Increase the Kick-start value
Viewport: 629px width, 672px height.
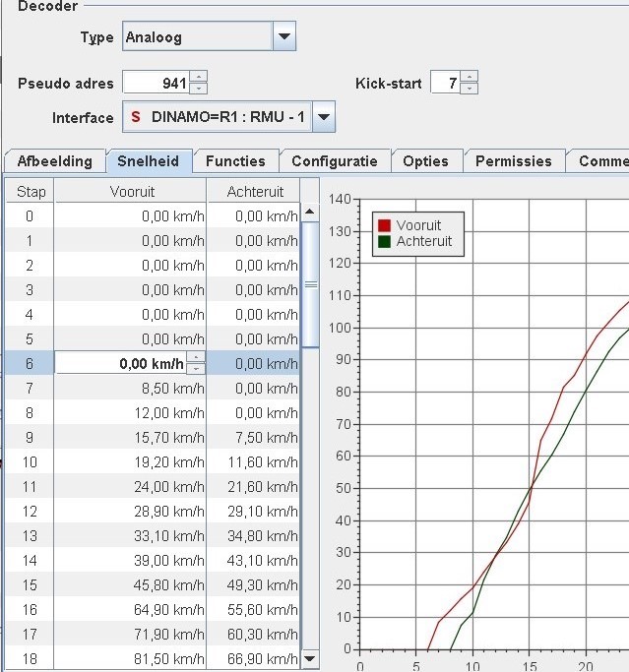coord(470,77)
